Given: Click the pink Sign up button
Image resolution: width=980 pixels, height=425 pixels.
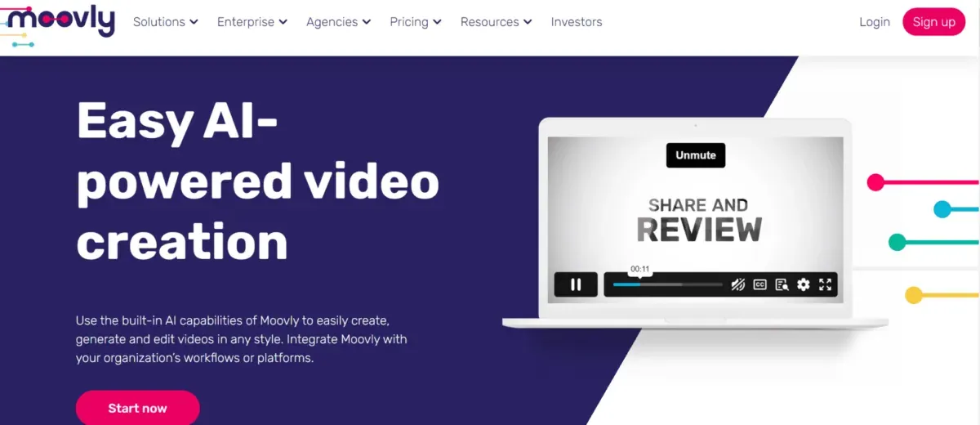Looking at the screenshot, I should pos(933,22).
